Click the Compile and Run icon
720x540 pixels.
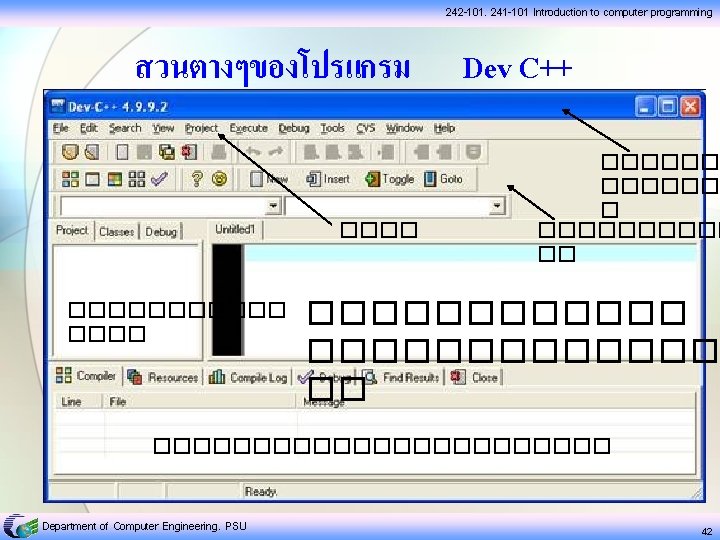[114, 179]
